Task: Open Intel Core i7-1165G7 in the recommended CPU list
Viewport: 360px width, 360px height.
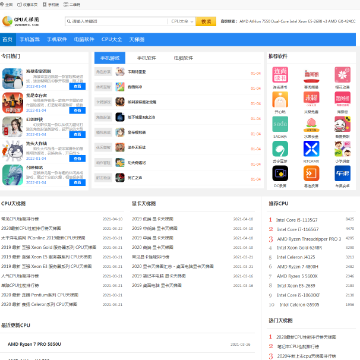Action: [x=297, y=229]
